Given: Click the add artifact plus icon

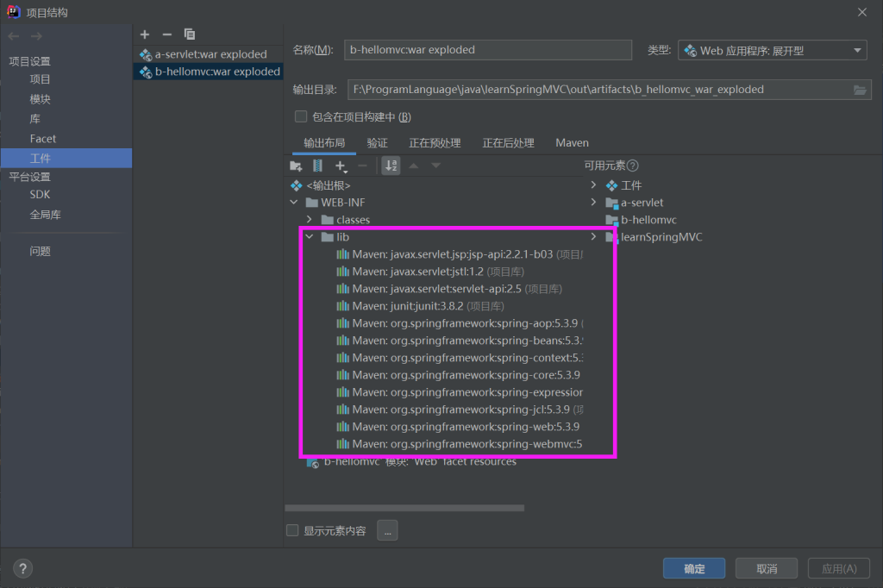Looking at the screenshot, I should (x=145, y=34).
